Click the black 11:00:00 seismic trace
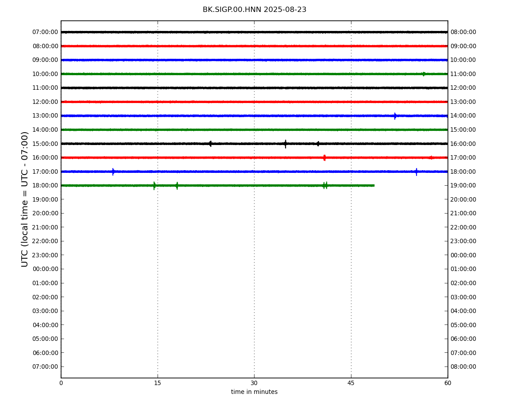 254,88
